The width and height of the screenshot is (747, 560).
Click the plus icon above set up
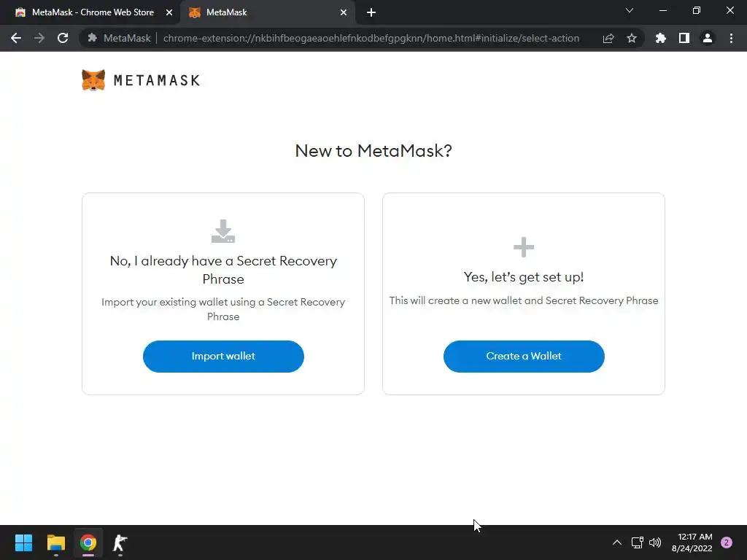524,247
